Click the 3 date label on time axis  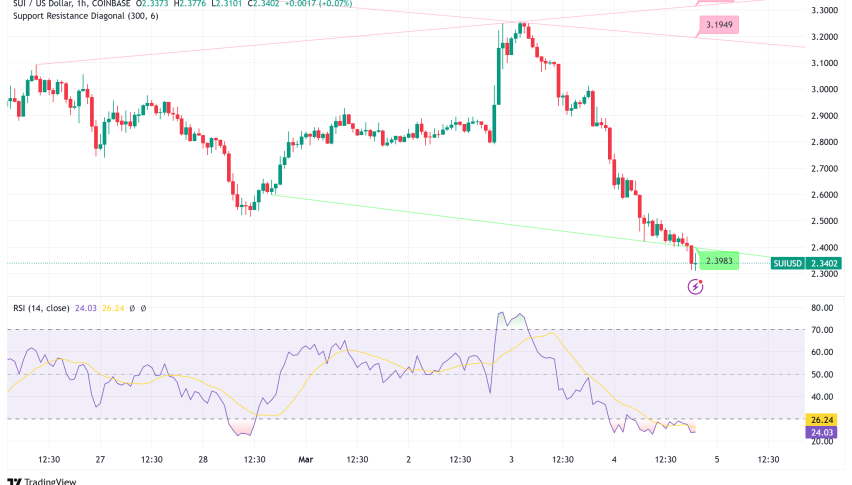(511, 459)
